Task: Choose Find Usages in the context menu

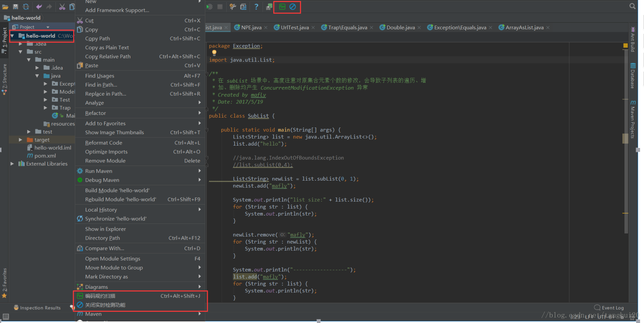Action: tap(140, 76)
